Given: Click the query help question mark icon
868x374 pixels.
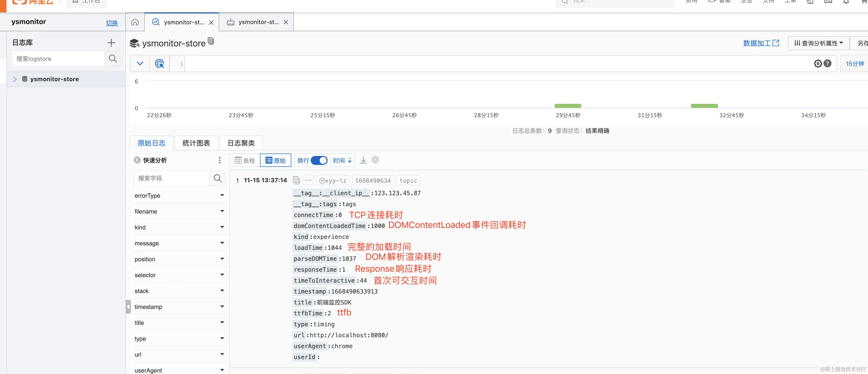Looking at the screenshot, I should (x=827, y=64).
